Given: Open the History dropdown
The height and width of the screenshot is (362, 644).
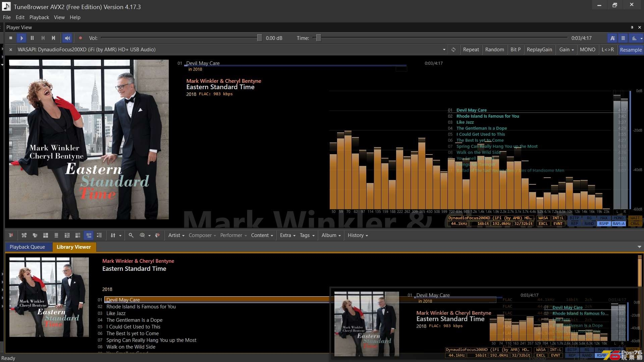Looking at the screenshot, I should pos(358,235).
